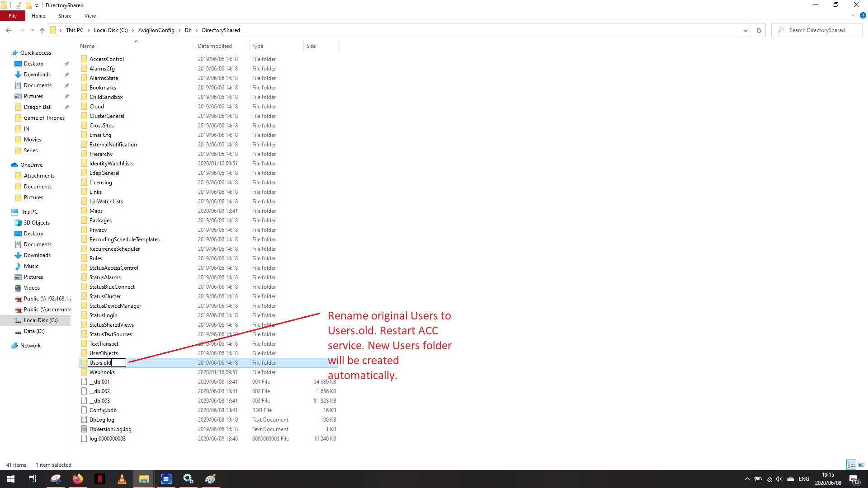This screenshot has width=868, height=488.
Task: Select Network in navigation pane
Action: tap(30, 346)
